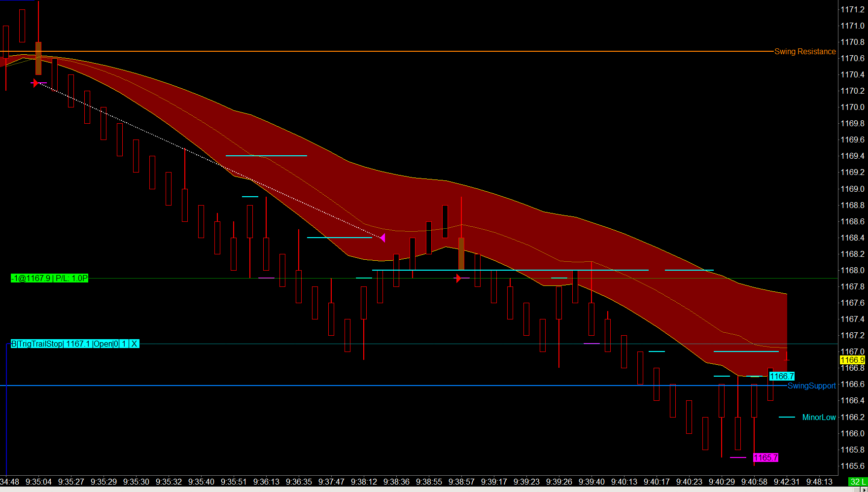Click the 1167.4 price axis label
This screenshot has width=868, height=492.
853,319
